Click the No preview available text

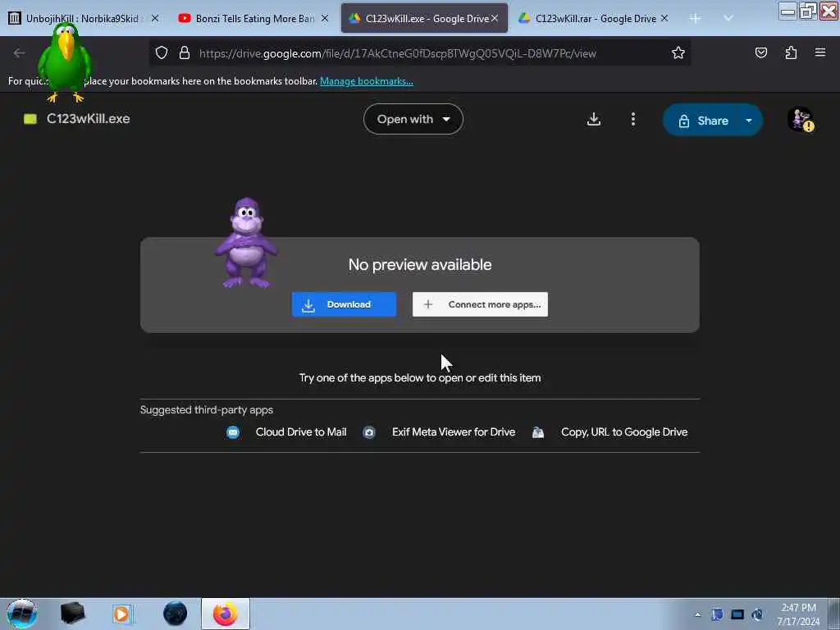click(420, 265)
